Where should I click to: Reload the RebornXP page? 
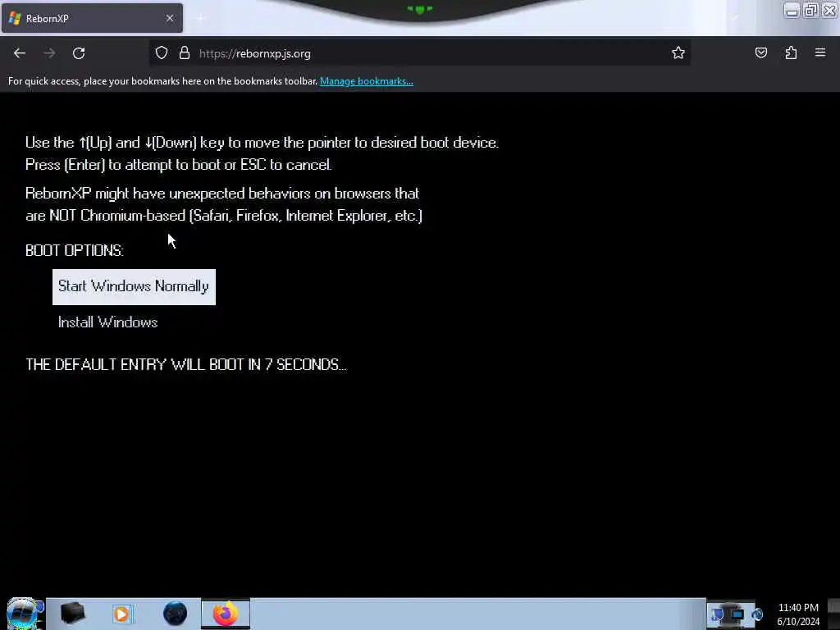click(x=79, y=53)
